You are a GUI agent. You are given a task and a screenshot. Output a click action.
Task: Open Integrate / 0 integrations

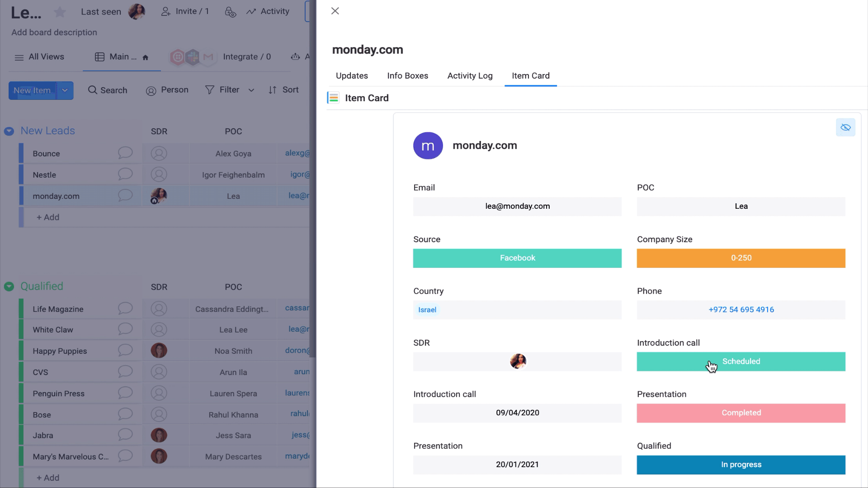(x=247, y=57)
